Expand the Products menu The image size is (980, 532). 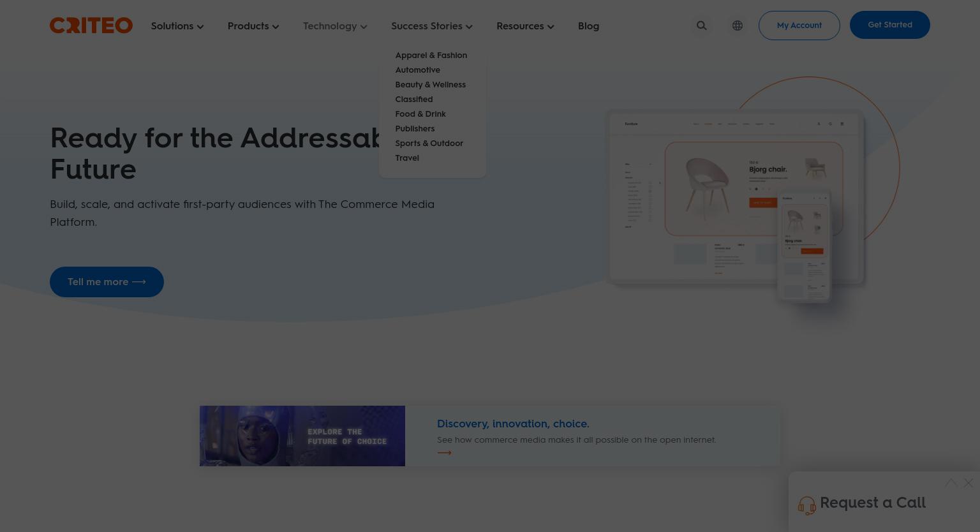pos(253,26)
